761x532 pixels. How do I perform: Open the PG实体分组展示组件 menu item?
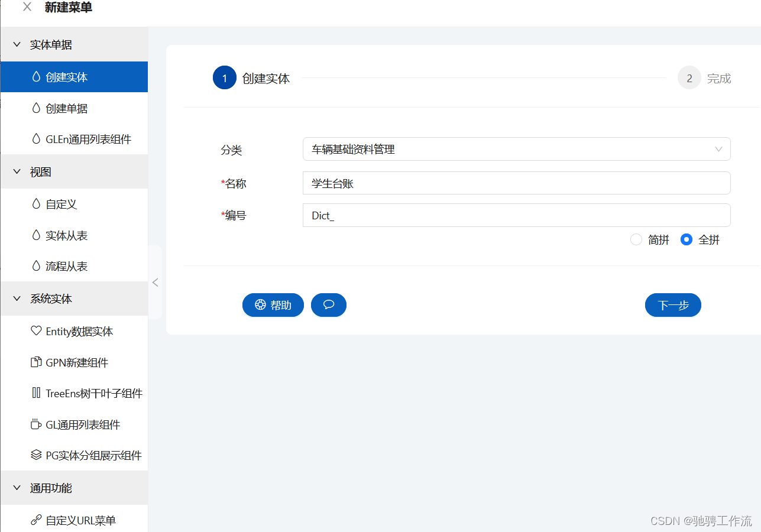[74, 455]
